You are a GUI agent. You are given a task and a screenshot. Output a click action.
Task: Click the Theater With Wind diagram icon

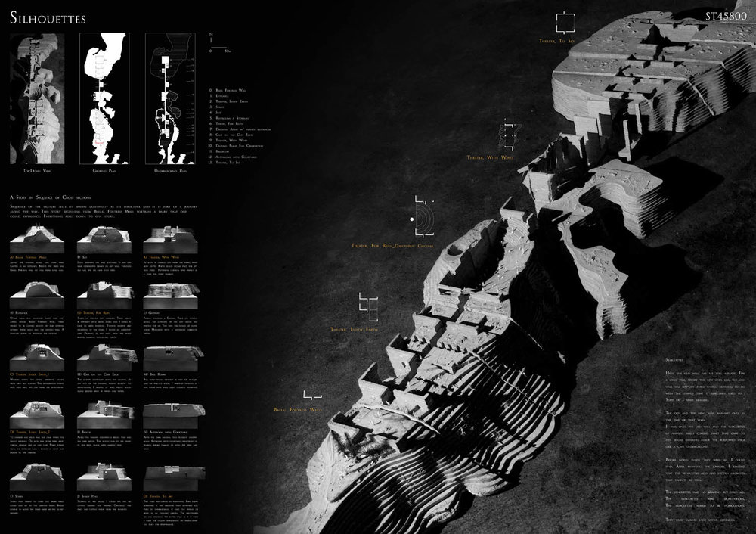coord(509,135)
